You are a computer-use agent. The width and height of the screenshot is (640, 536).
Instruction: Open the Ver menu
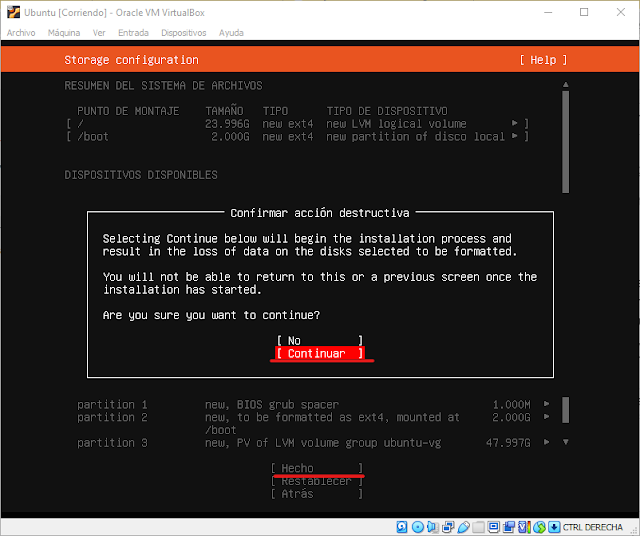point(99,33)
